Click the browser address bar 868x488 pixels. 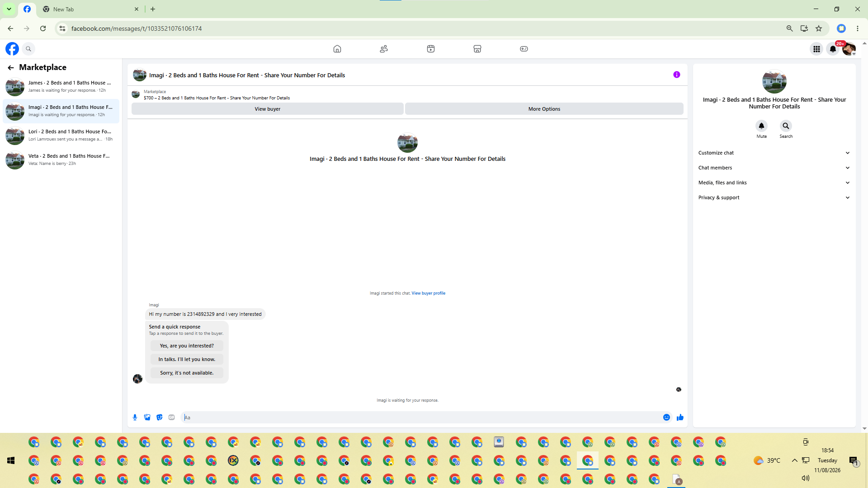tap(425, 28)
